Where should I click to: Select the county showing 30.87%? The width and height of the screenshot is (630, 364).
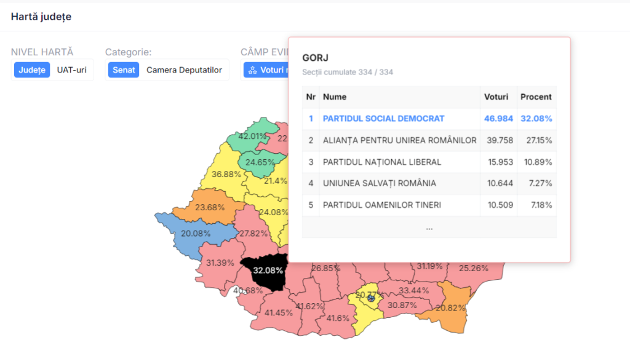coord(402,306)
